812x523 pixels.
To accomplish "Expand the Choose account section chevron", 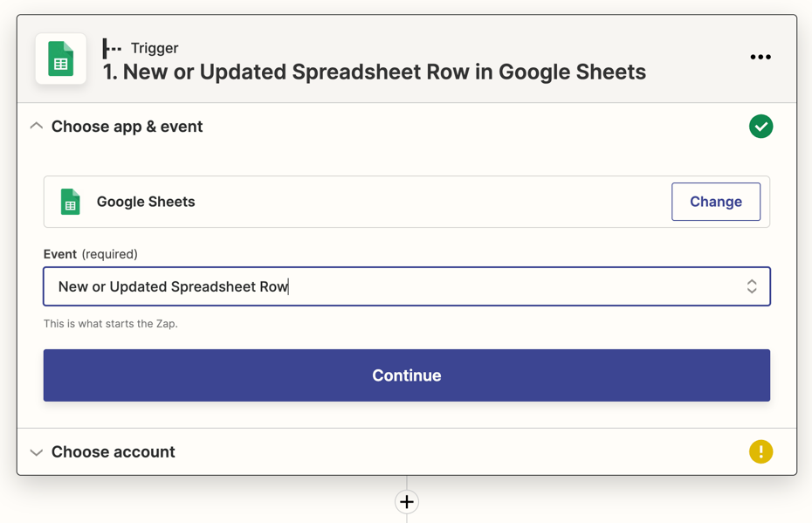I will 37,452.
